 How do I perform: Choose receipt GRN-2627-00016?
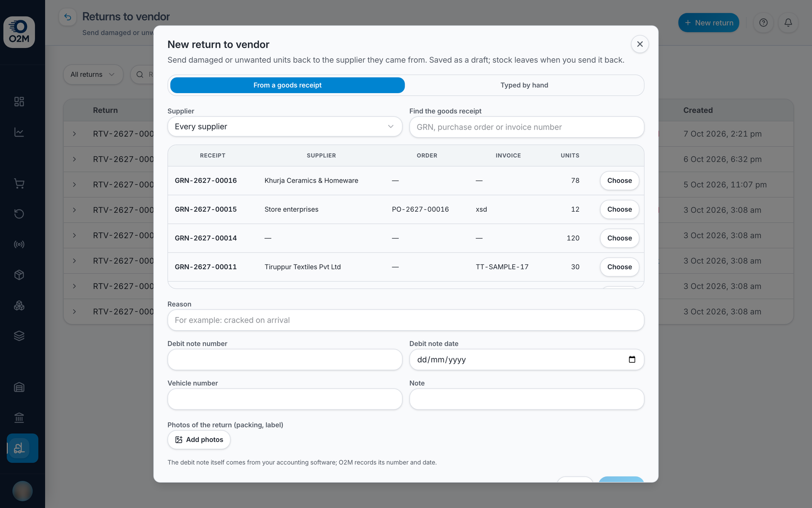tap(620, 180)
